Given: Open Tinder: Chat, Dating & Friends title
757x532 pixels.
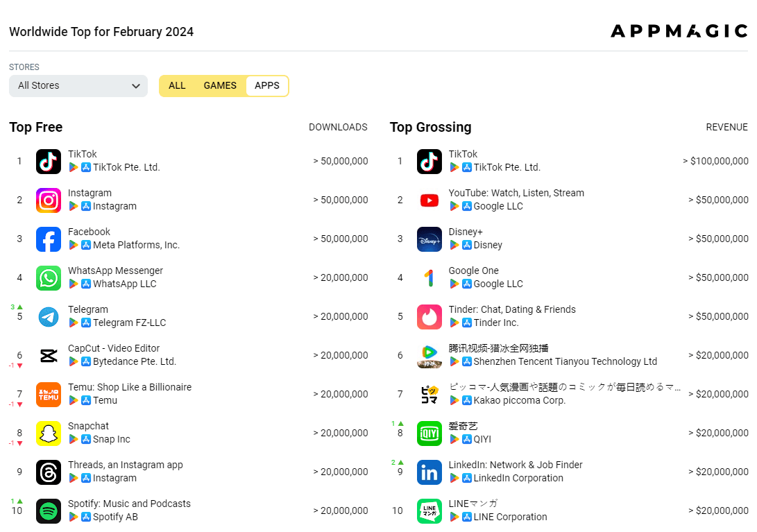Looking at the screenshot, I should tap(512, 309).
